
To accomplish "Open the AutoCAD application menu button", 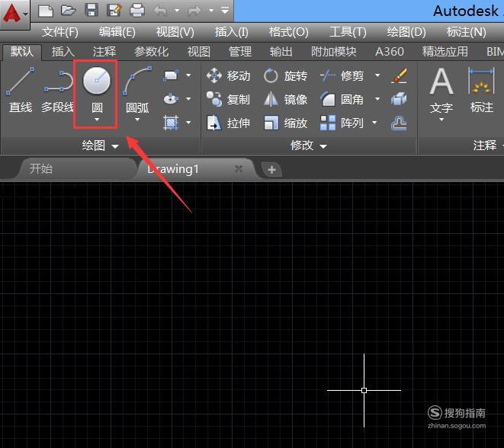I will pyautogui.click(x=14, y=14).
